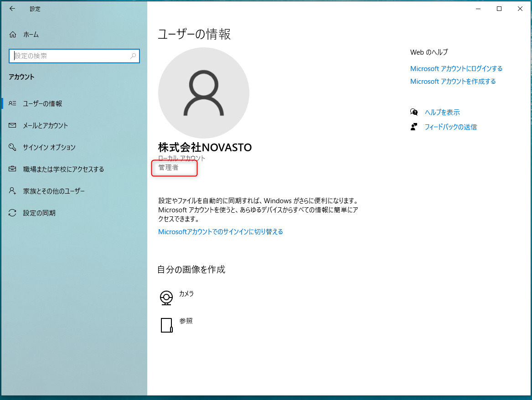Click the 設定の検索 search field
The width and height of the screenshot is (532, 400).
coord(74,56)
